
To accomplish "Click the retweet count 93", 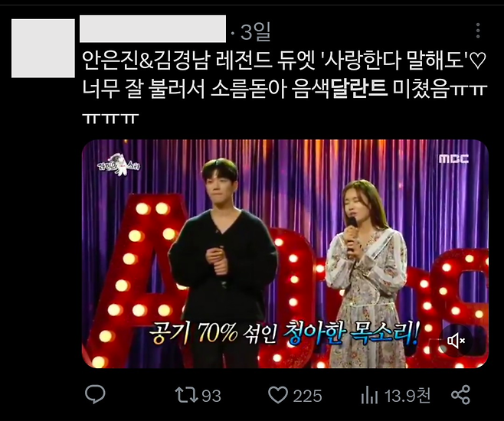I will click(x=212, y=396).
